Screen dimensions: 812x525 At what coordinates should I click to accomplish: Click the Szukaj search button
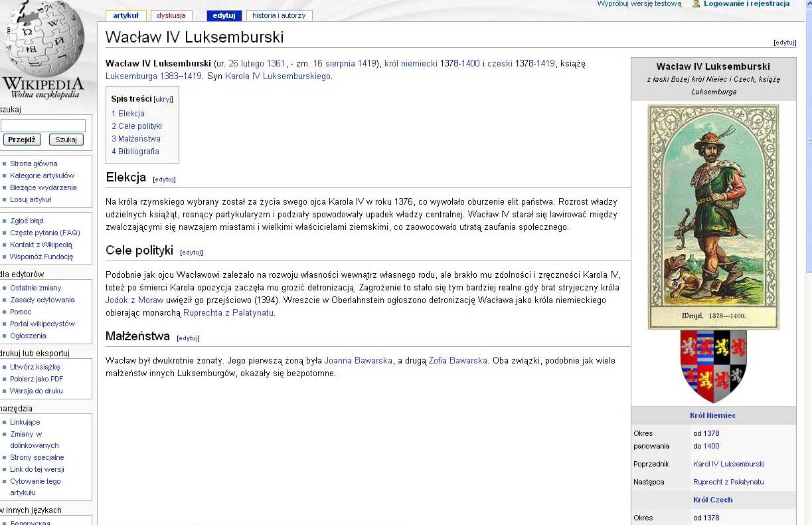click(x=66, y=140)
